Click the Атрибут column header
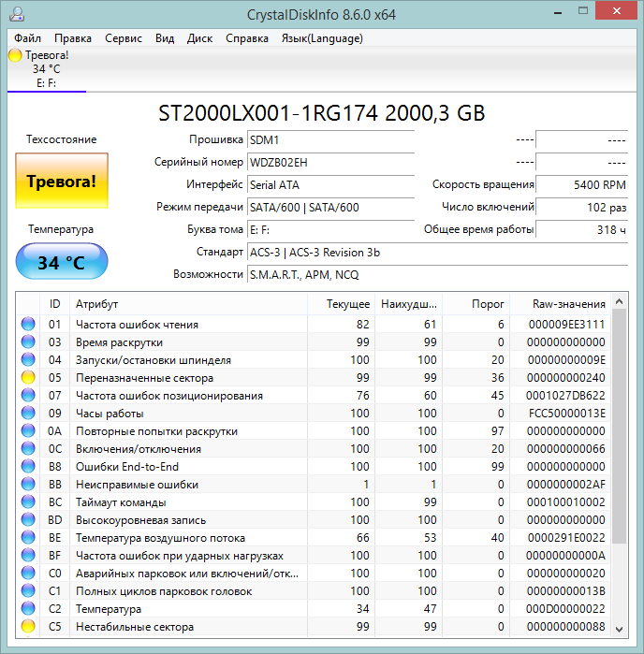This screenshot has height=654, width=644. (x=188, y=304)
